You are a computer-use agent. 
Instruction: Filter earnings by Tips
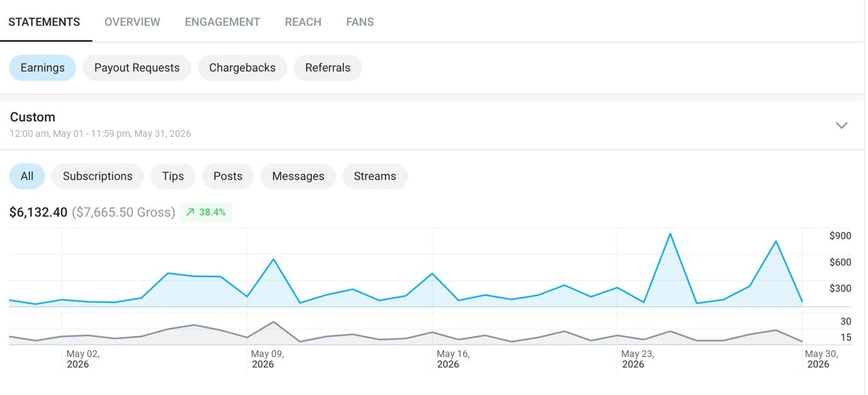click(173, 176)
